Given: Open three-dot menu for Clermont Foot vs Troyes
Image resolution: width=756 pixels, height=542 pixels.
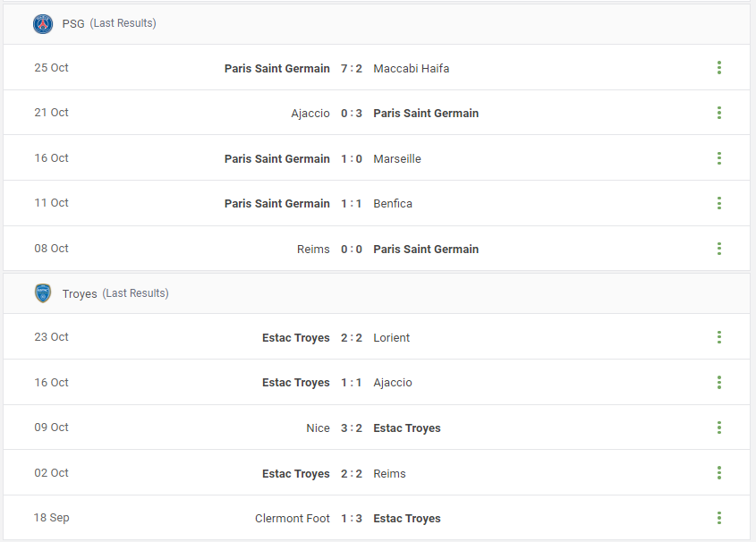Looking at the screenshot, I should coord(719,518).
